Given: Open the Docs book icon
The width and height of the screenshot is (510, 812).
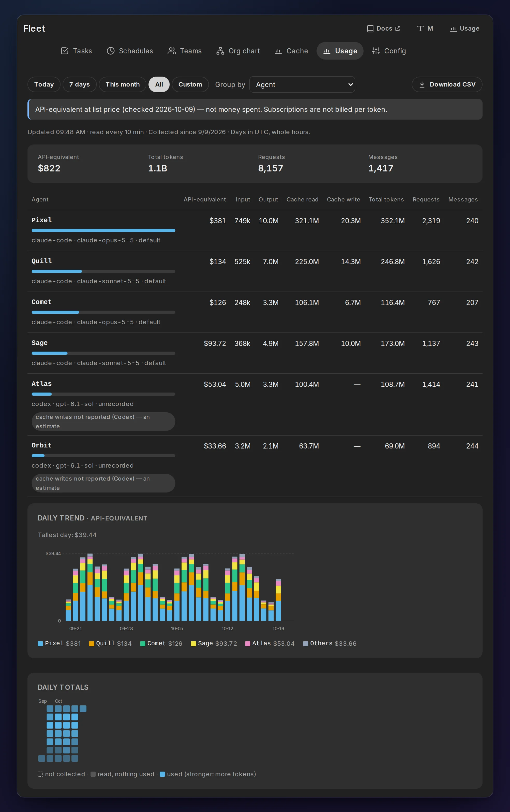Looking at the screenshot, I should coord(370,29).
